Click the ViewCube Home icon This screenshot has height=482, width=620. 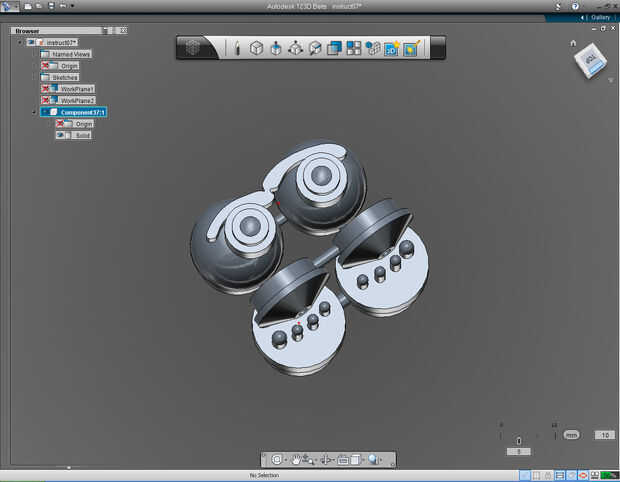coord(573,43)
